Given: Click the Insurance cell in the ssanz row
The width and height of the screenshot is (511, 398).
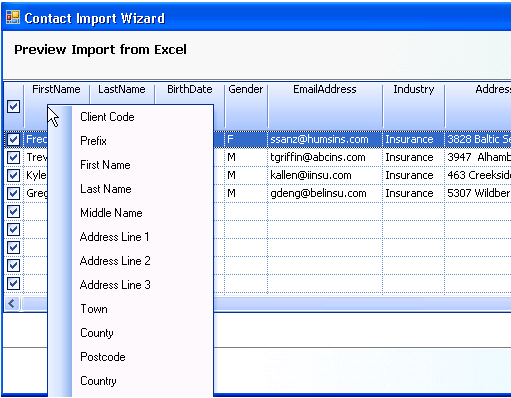Looking at the screenshot, I should pos(414,139).
